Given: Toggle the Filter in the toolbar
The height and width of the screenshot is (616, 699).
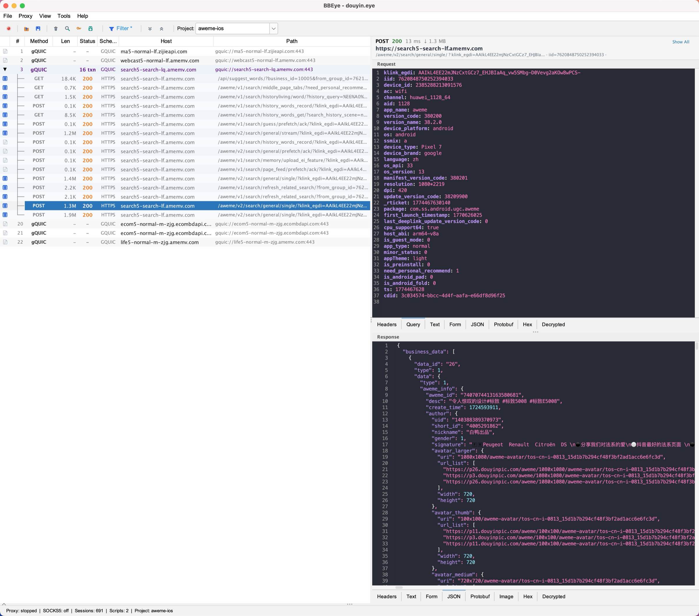Looking at the screenshot, I should pyautogui.click(x=120, y=28).
